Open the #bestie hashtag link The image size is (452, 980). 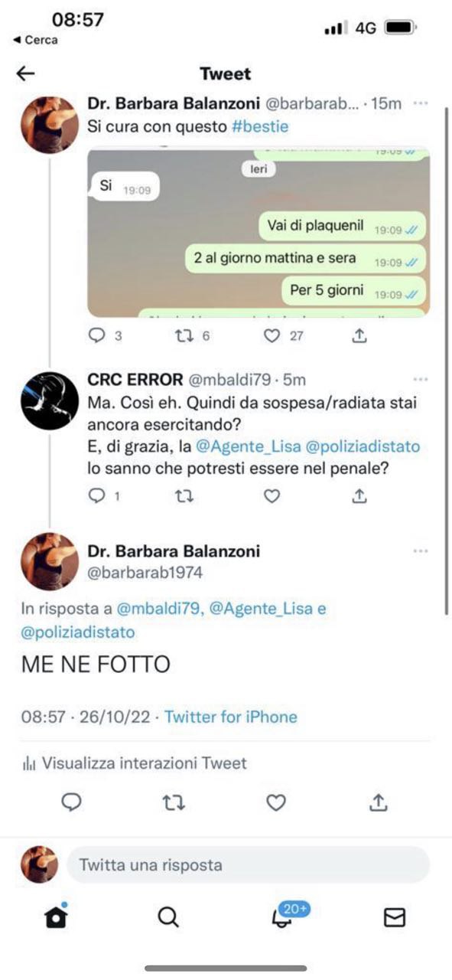260,125
